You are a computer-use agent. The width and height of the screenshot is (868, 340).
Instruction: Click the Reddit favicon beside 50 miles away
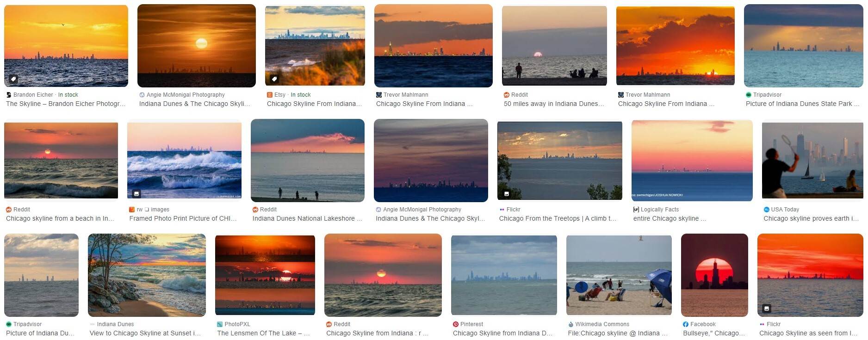point(507,95)
